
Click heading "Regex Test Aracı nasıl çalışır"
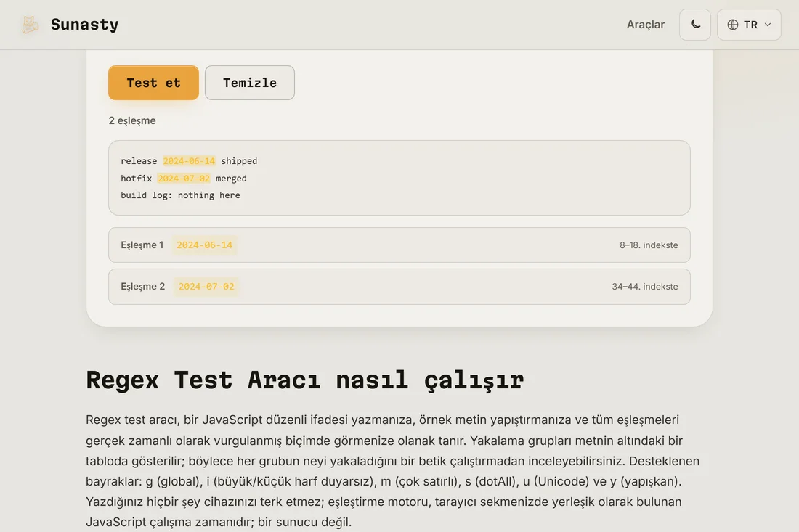coord(305,380)
